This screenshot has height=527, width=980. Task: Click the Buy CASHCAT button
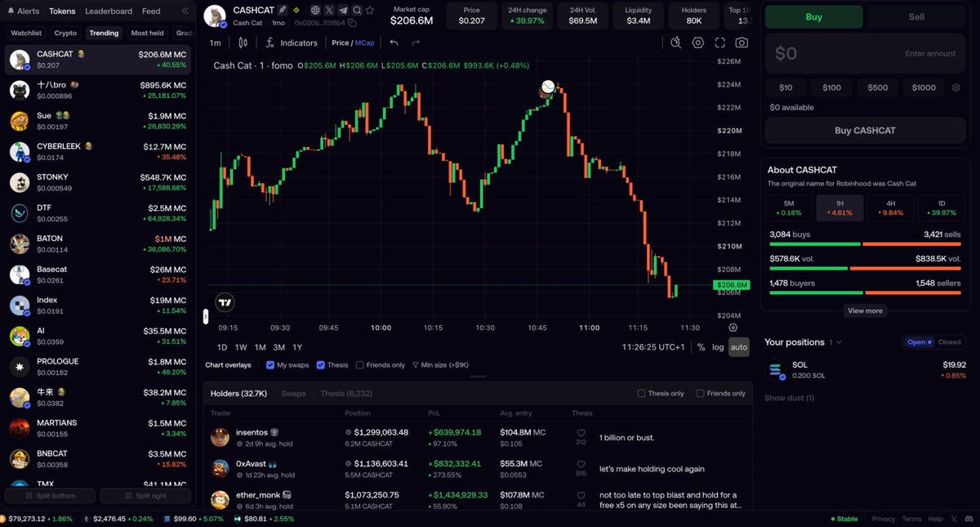pyautogui.click(x=865, y=130)
